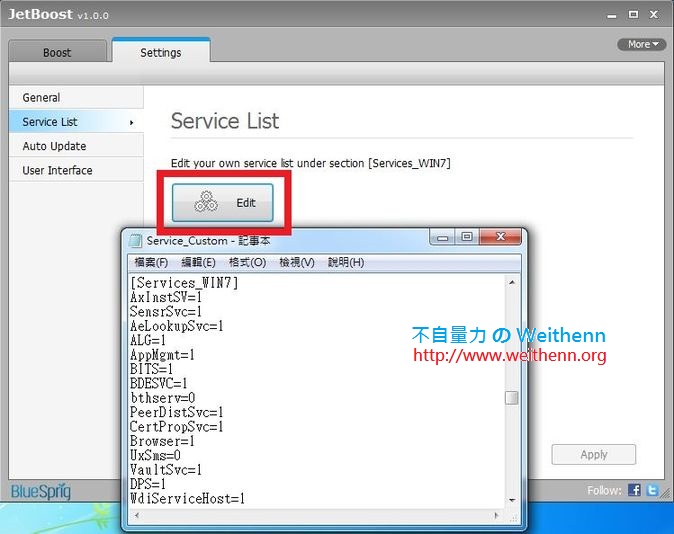Click the BDESVC=1 line
Image resolution: width=674 pixels, height=534 pixels.
pyautogui.click(x=159, y=384)
